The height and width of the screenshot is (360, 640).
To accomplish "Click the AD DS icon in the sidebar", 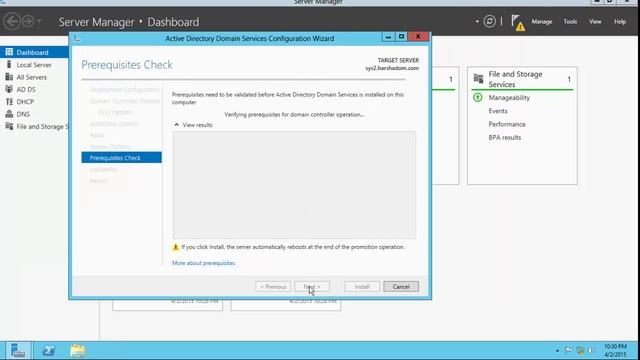I will tap(9, 89).
